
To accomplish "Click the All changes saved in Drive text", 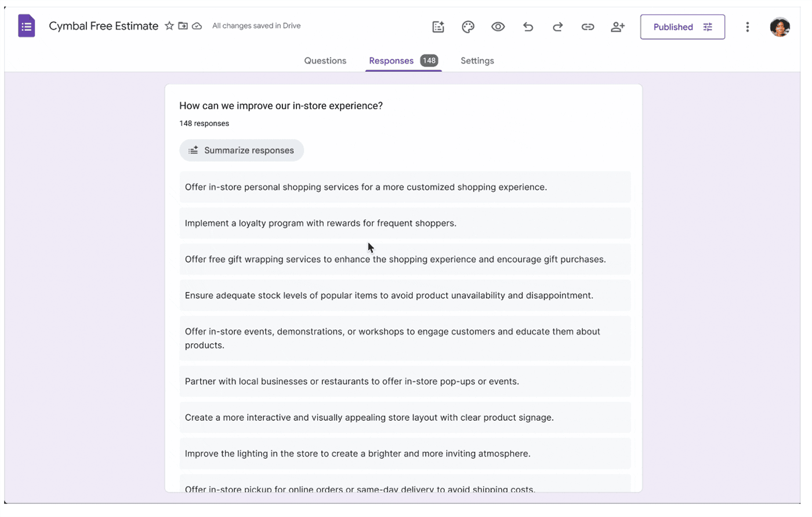I will pos(256,26).
